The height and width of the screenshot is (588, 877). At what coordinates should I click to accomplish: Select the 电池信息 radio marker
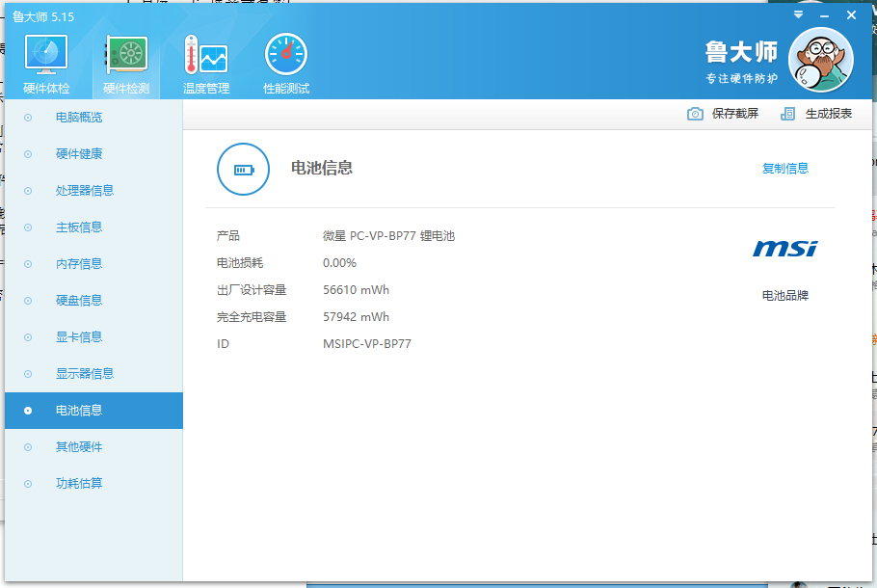[27, 410]
